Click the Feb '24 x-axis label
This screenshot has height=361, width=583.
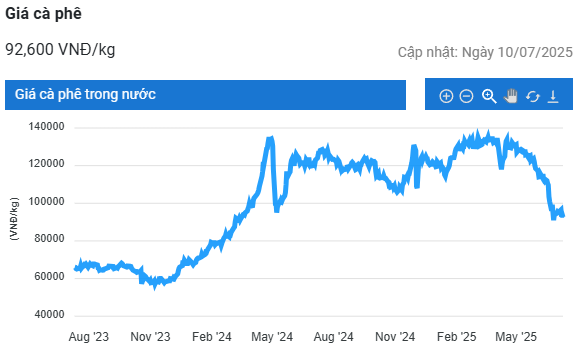(212, 336)
